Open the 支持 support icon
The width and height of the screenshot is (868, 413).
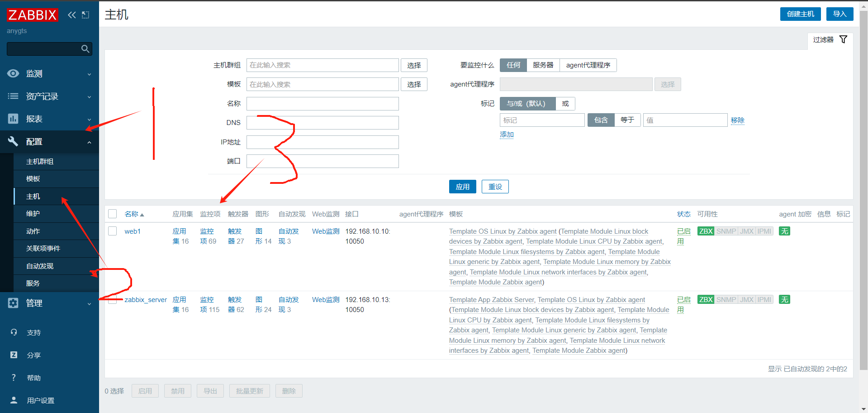(14, 332)
